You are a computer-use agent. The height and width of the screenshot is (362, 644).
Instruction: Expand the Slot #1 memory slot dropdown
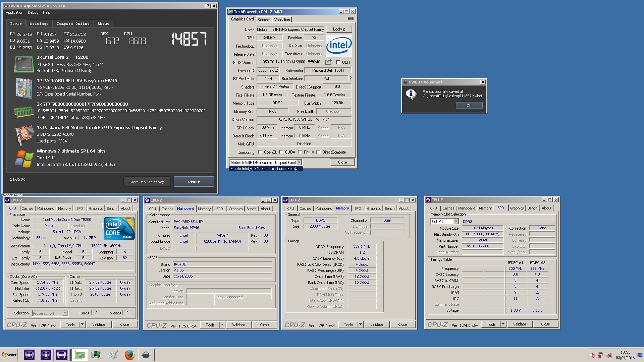pos(456,222)
